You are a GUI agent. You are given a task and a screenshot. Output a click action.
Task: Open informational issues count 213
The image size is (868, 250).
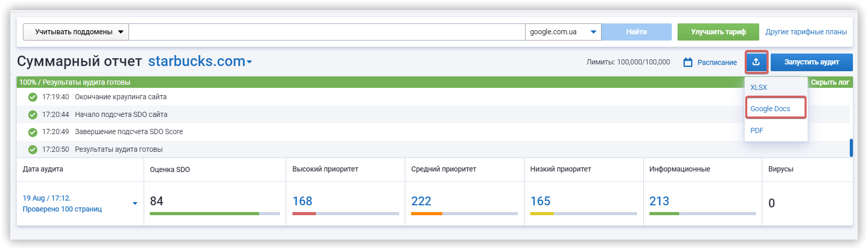coord(659,201)
